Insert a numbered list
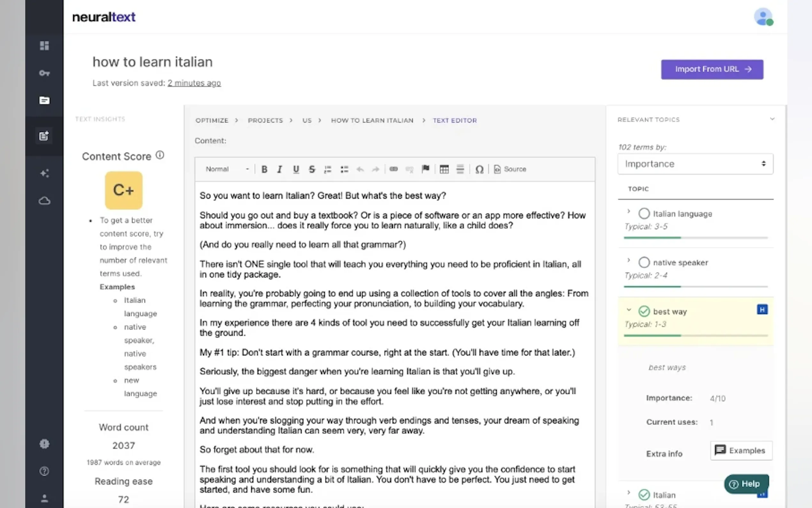This screenshot has height=508, width=812. [328, 169]
